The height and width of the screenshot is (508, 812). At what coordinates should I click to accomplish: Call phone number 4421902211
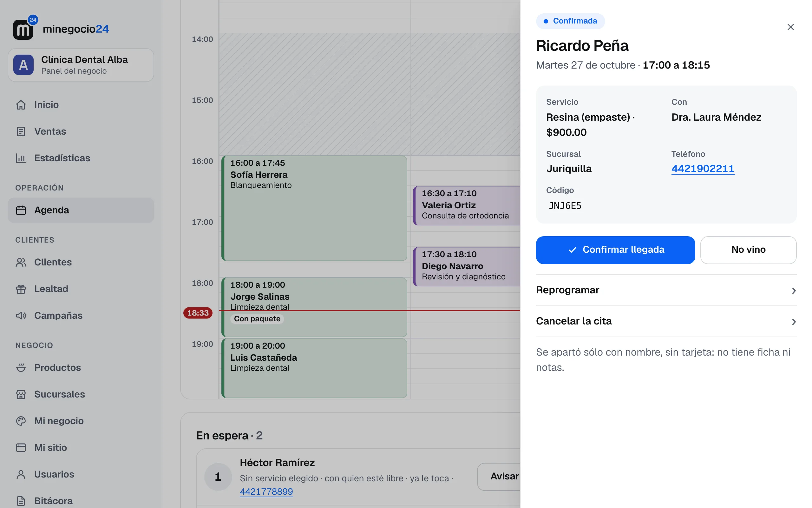(703, 169)
